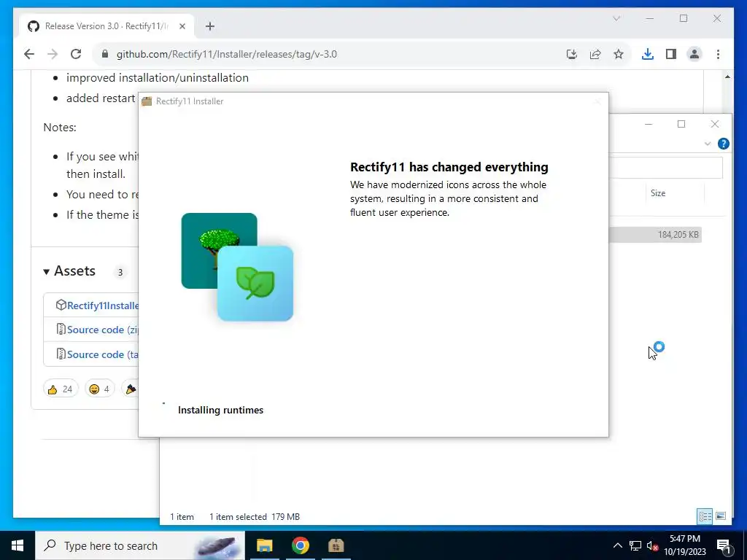The width and height of the screenshot is (747, 560).
Task: Download Source code tar archive
Action: click(x=102, y=354)
